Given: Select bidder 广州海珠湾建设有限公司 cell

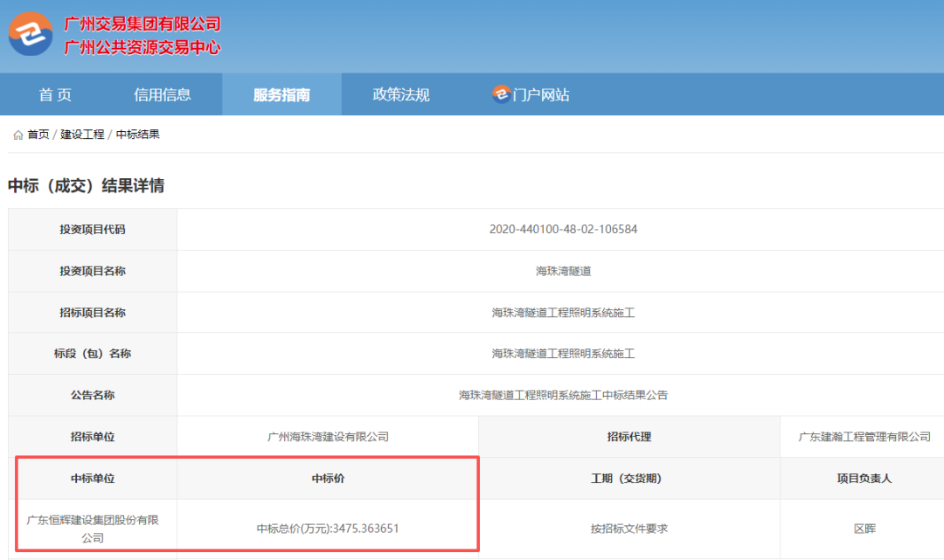Looking at the screenshot, I should pyautogui.click(x=326, y=436).
